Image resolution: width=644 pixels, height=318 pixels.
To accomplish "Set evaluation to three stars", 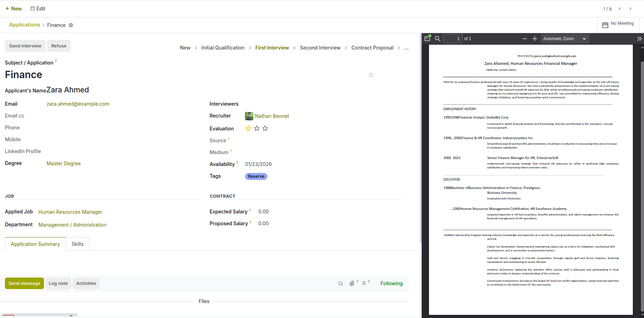I will point(265,128).
